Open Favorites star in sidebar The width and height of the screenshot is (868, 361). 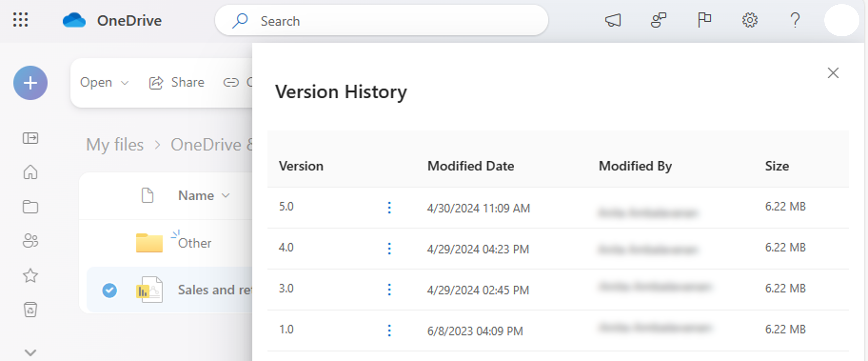[x=30, y=275]
